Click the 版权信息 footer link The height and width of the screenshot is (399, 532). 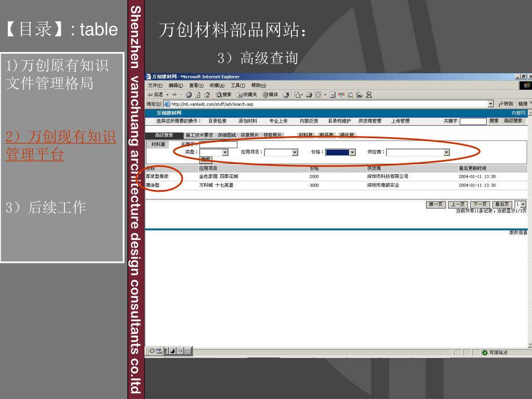[518, 232]
